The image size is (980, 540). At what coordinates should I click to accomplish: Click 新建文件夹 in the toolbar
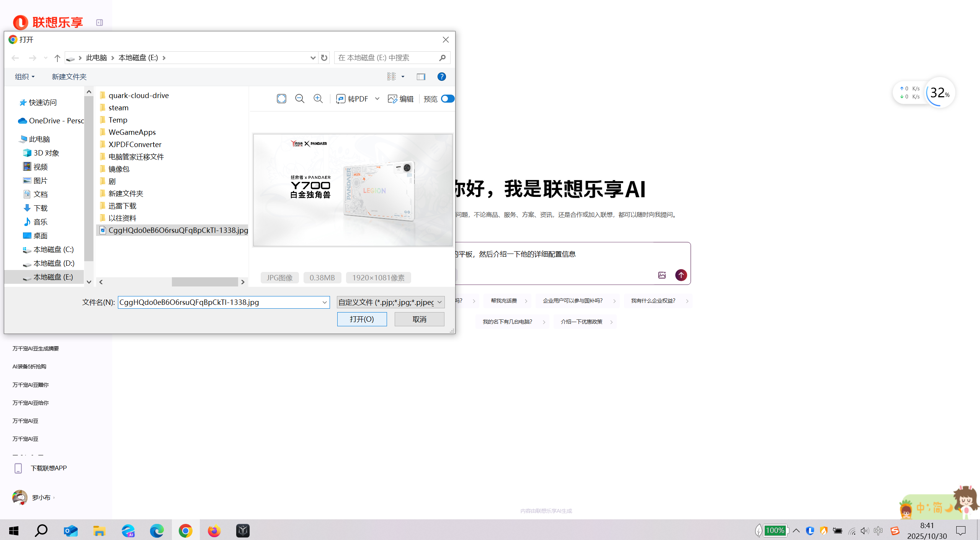(x=69, y=77)
